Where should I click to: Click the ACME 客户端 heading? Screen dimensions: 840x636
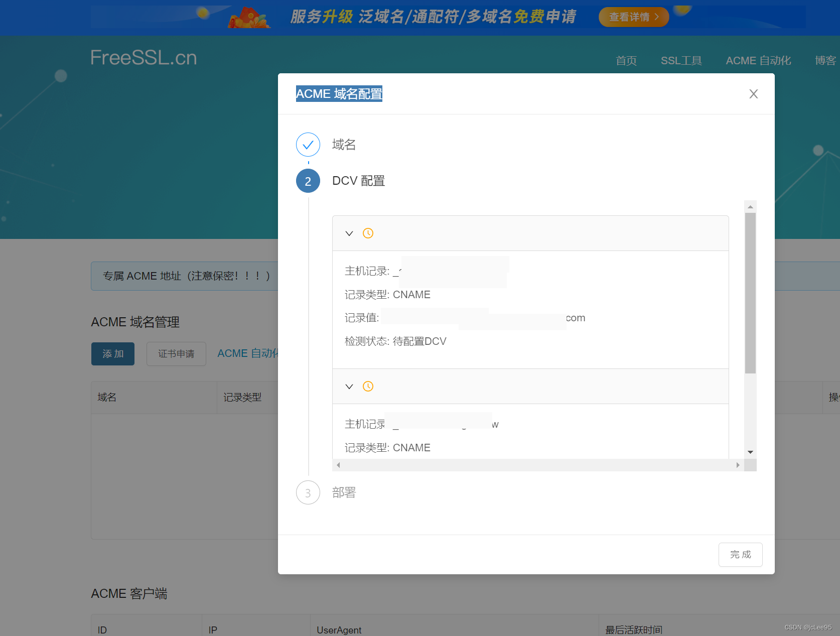tap(129, 594)
